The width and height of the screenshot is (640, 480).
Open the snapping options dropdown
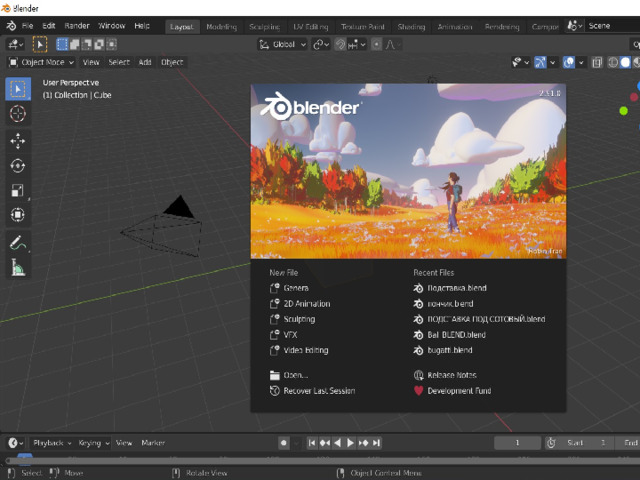357,44
